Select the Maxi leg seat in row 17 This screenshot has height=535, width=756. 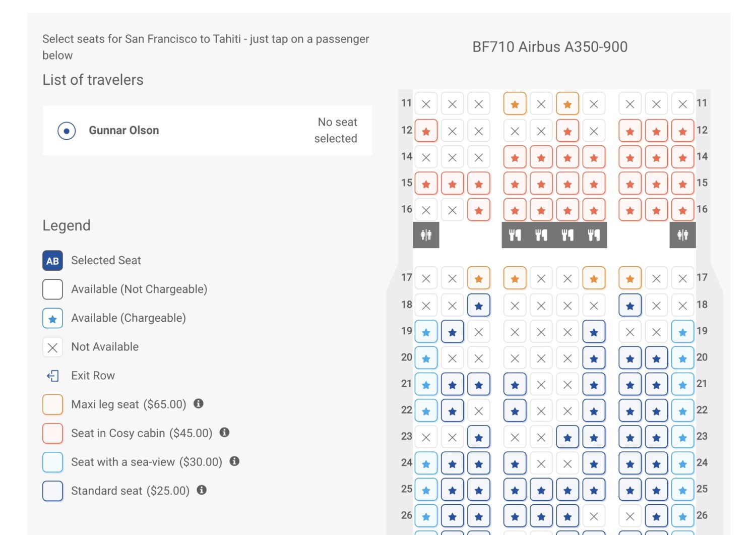pyautogui.click(x=478, y=278)
